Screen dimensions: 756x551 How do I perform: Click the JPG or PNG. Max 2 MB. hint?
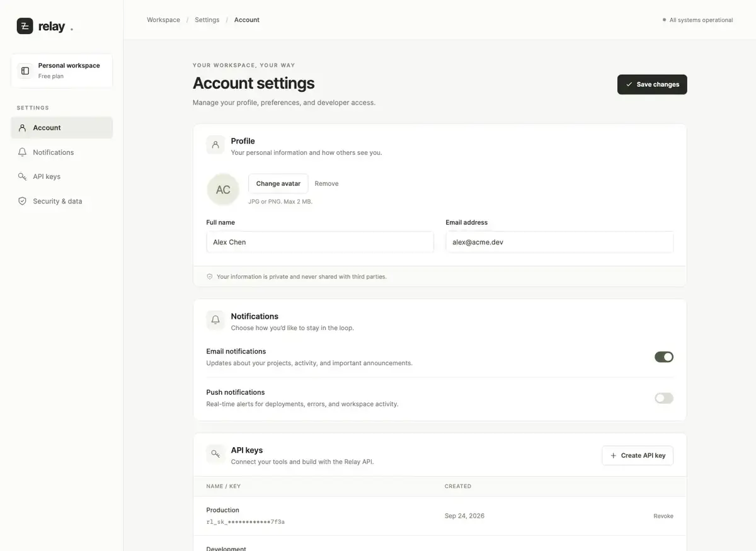[280, 202]
